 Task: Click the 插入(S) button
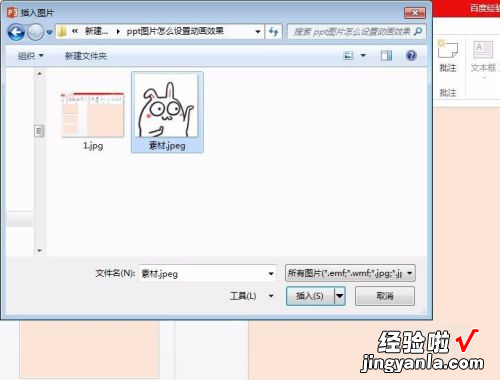click(x=310, y=296)
